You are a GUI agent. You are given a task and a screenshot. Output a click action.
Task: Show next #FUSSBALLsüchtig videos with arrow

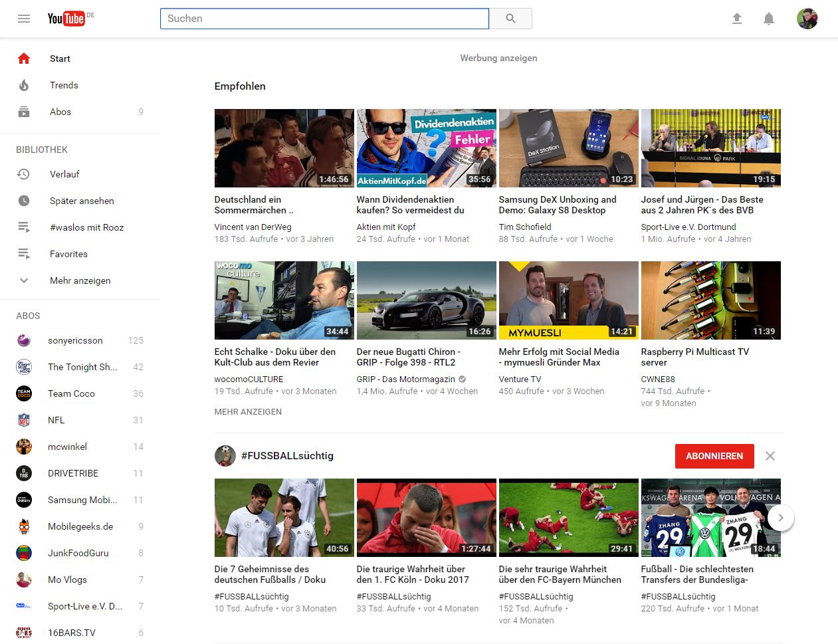click(x=781, y=518)
